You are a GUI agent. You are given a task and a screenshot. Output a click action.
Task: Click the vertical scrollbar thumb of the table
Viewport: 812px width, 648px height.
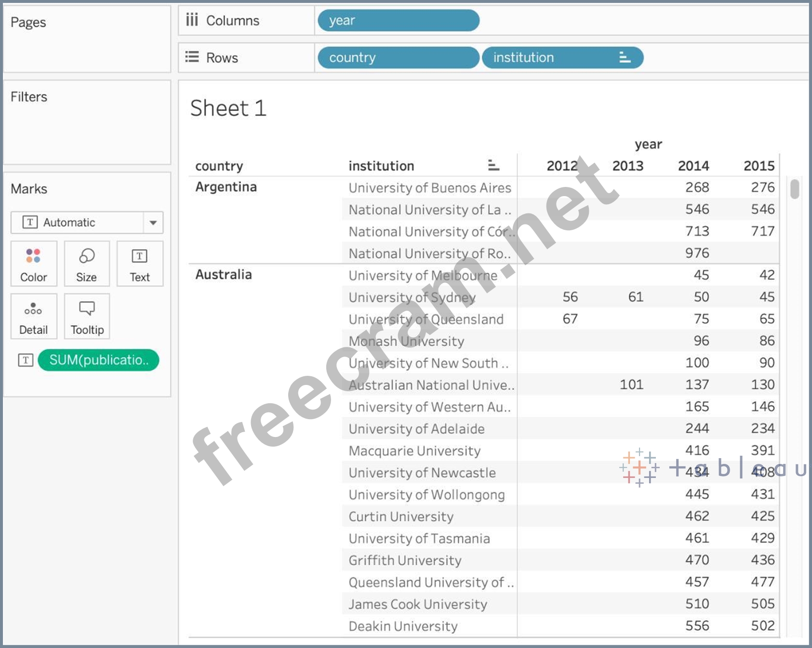pos(795,188)
